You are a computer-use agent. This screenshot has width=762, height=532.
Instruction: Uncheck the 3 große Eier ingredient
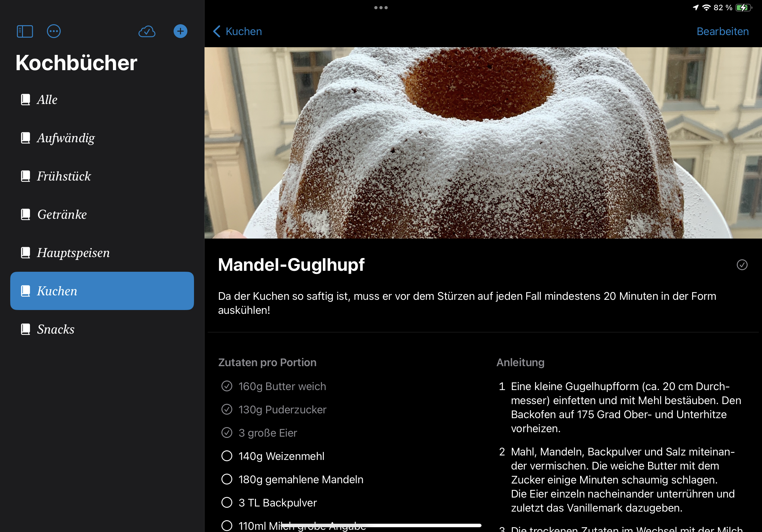click(x=227, y=433)
